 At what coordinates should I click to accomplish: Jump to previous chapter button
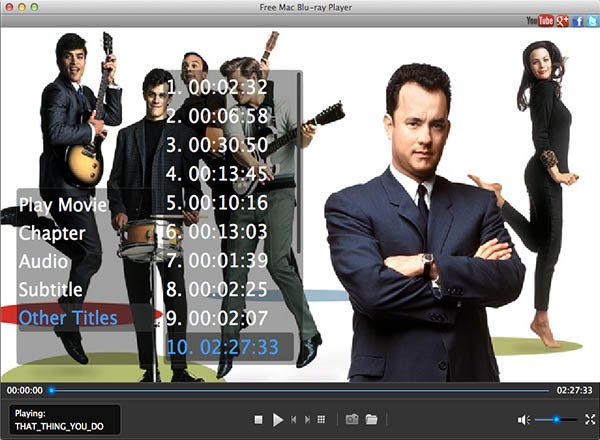click(293, 420)
